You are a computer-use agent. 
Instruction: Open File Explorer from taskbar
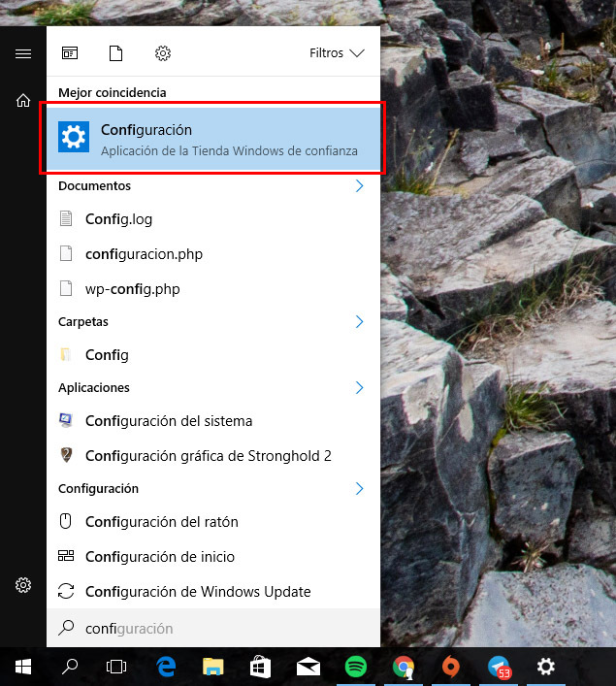tap(213, 667)
